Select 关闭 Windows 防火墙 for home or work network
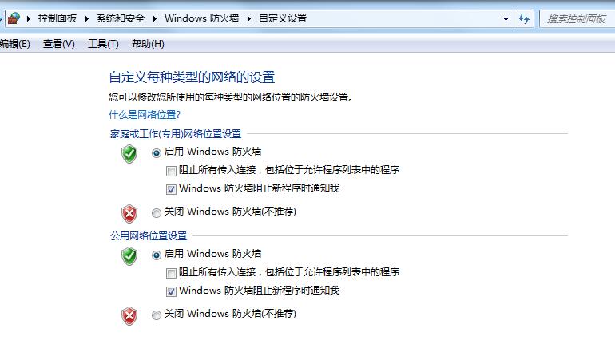 point(156,213)
